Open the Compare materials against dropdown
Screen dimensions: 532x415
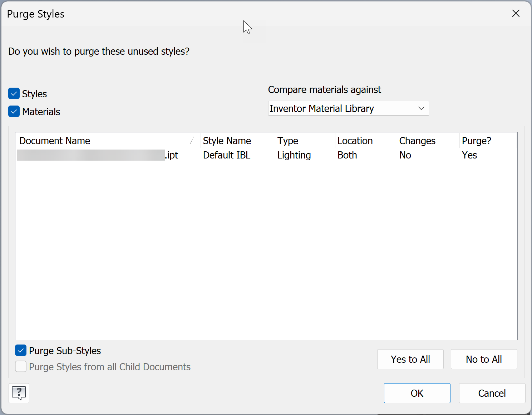coord(348,108)
